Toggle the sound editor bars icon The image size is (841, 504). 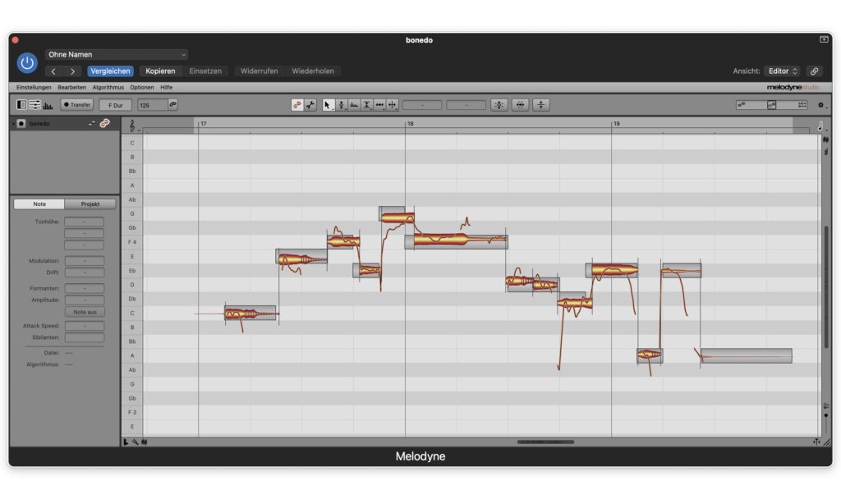pyautogui.click(x=48, y=105)
